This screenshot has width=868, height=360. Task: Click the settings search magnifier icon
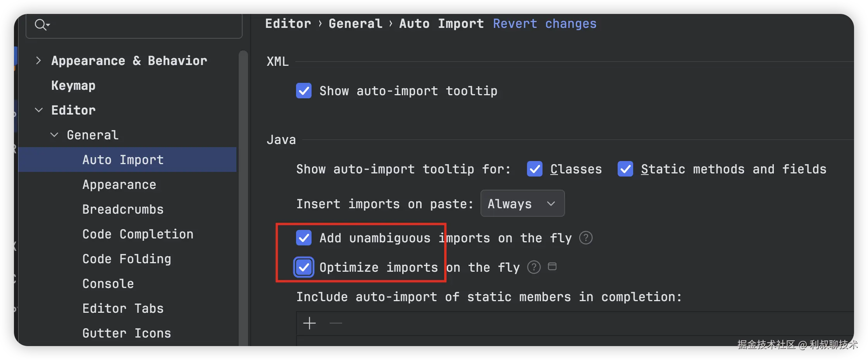(x=42, y=25)
